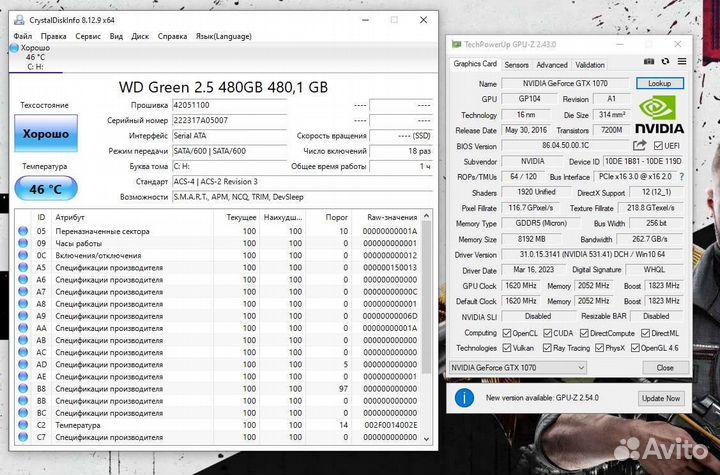Click the BIOS Version value 86.04.50.00.1C
This screenshot has height=475, width=720.
565,146
